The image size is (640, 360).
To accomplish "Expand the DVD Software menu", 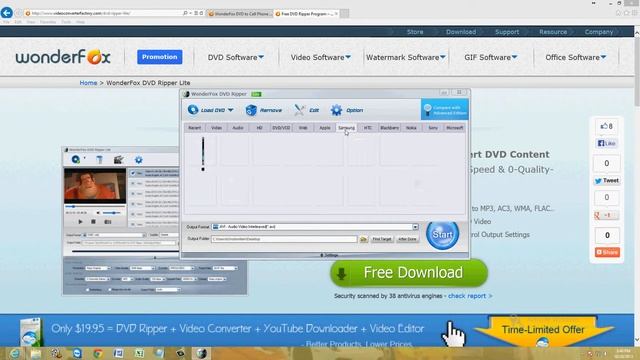I will point(236,58).
